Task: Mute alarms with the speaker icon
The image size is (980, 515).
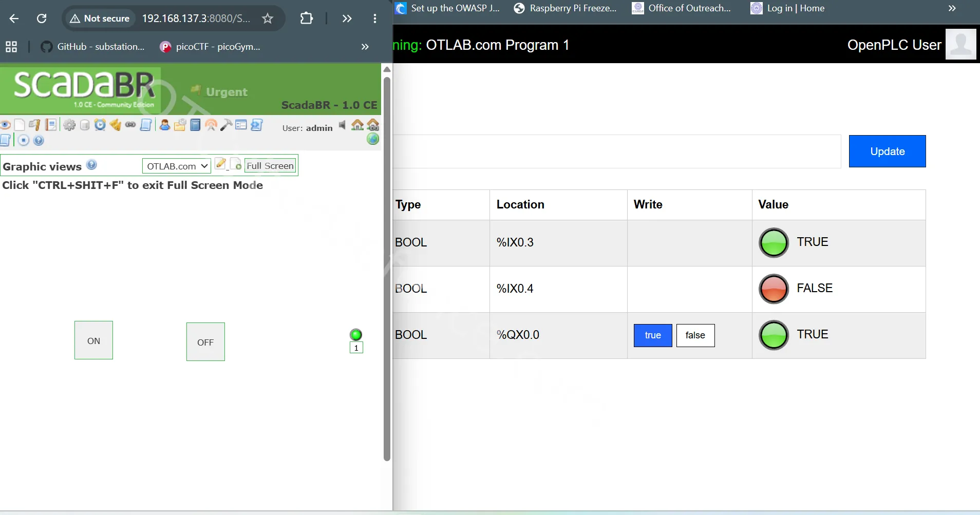Action: coord(342,125)
